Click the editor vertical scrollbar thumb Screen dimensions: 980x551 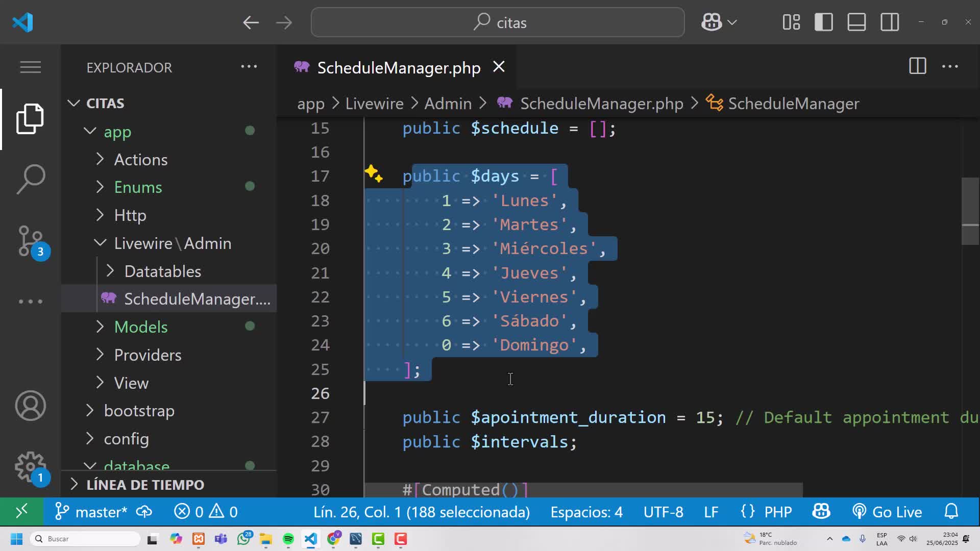(970, 211)
